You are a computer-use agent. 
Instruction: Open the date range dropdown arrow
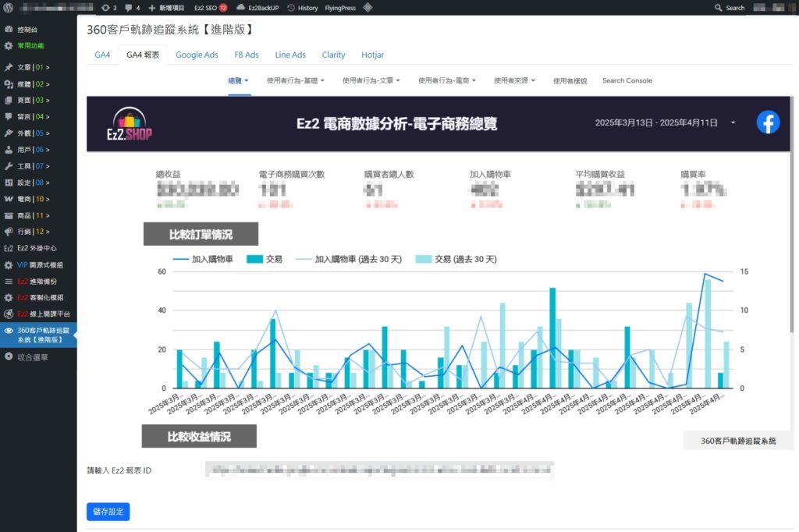[x=733, y=122]
